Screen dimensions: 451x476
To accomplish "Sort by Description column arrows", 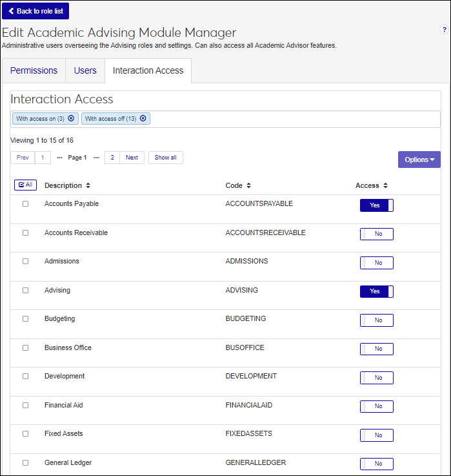I will click(88, 186).
